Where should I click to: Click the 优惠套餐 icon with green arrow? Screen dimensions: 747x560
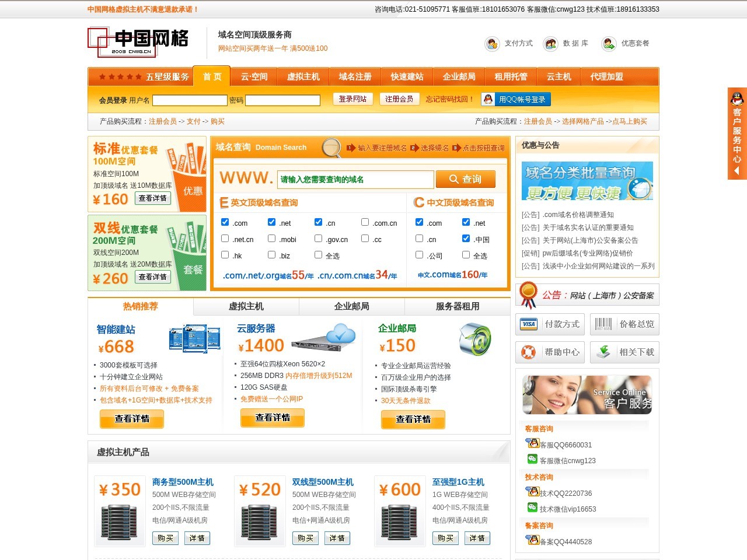tap(608, 44)
